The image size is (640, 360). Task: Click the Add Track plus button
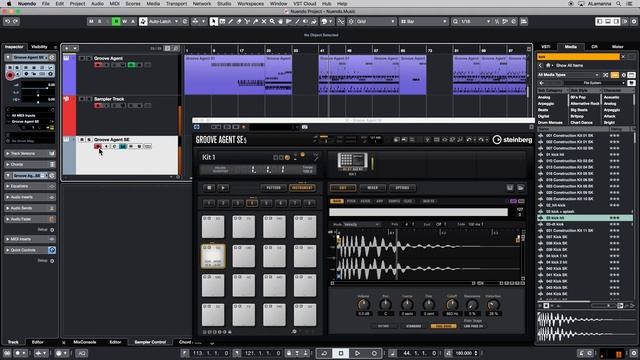(67, 49)
